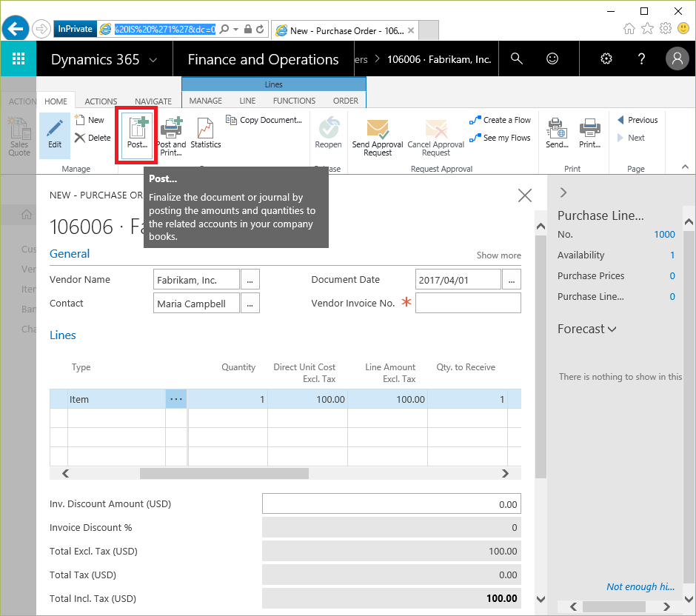Open the user account avatar
Screen dimensions: 696x616
tap(677, 58)
